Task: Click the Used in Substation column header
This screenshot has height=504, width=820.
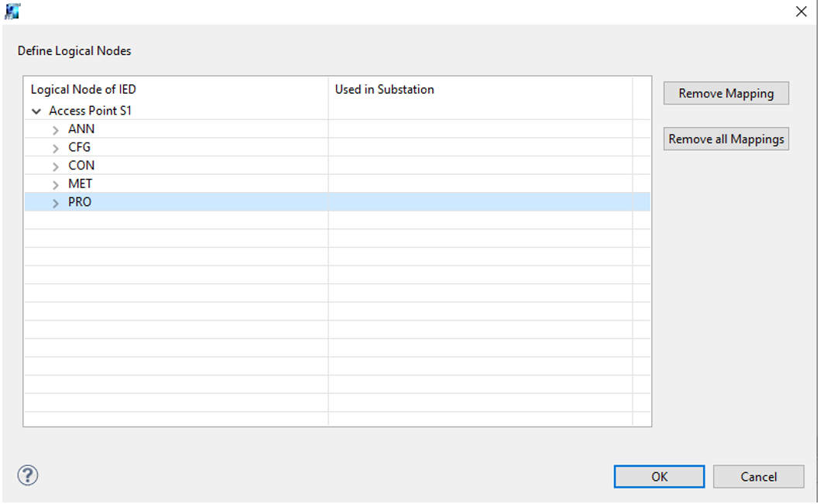Action: coord(384,90)
